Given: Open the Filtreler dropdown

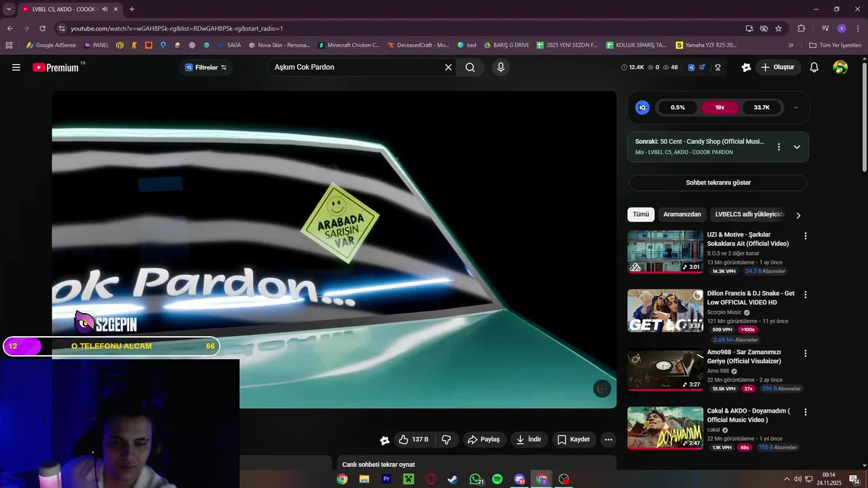Looking at the screenshot, I should click(x=206, y=67).
